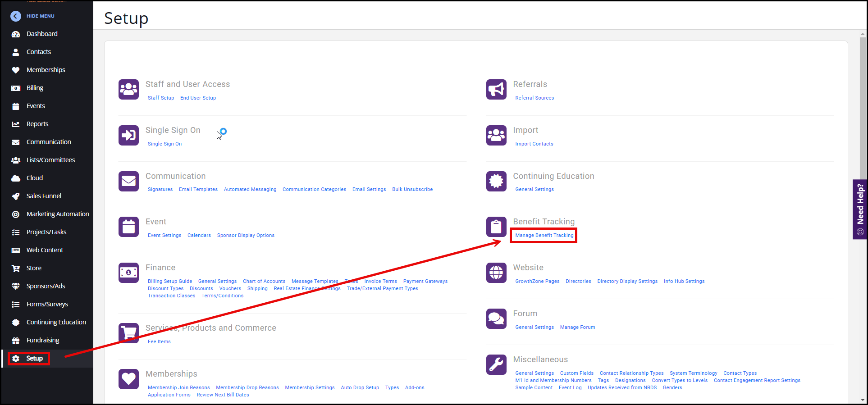Go to Chart of Accounts
868x405 pixels.
coord(264,281)
